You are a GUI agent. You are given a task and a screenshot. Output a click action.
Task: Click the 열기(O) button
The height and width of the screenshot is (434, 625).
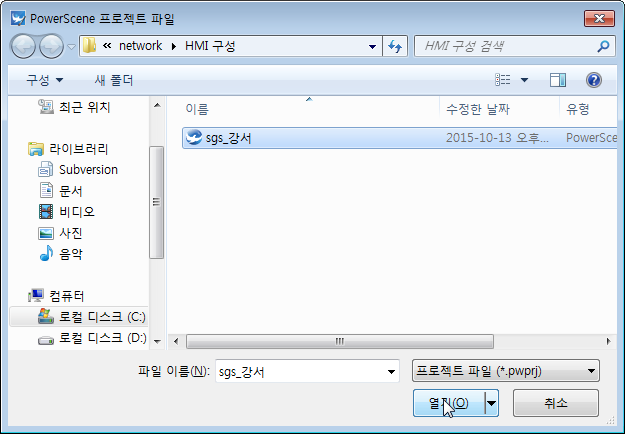tap(449, 403)
